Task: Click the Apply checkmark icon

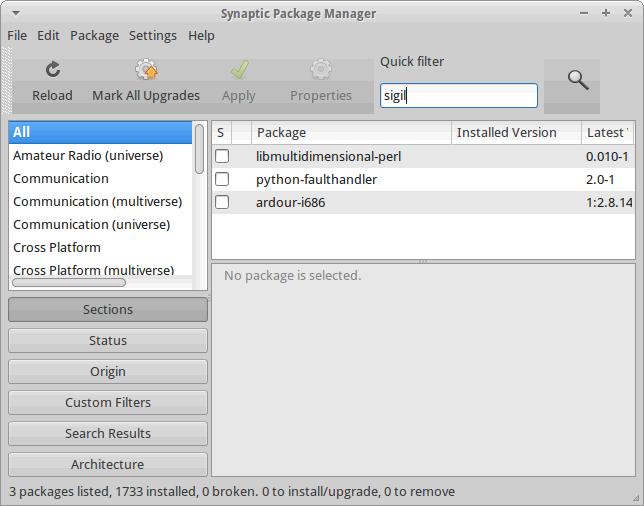Action: [239, 70]
